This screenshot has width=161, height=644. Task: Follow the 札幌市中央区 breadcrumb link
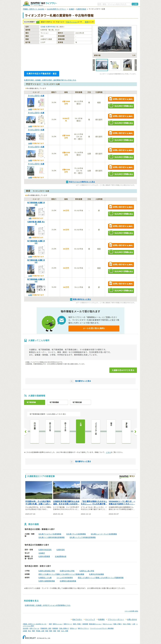81,9
